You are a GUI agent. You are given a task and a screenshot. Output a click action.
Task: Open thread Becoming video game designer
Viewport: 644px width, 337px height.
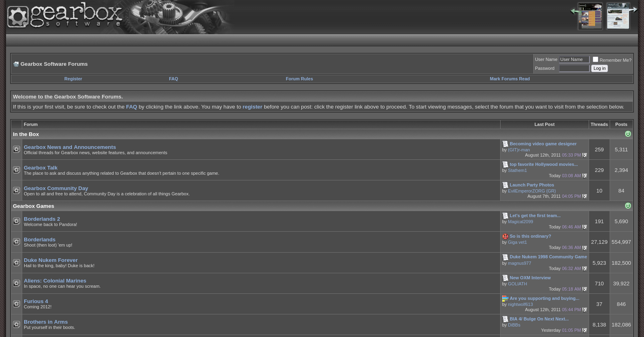coord(543,144)
